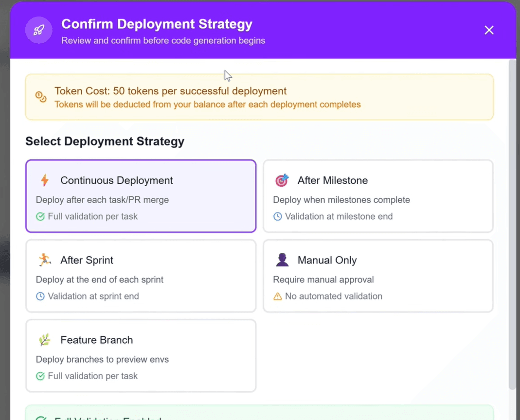520x420 pixels.
Task: Click the person silhouette icon on Manual Only
Action: [x=282, y=260]
